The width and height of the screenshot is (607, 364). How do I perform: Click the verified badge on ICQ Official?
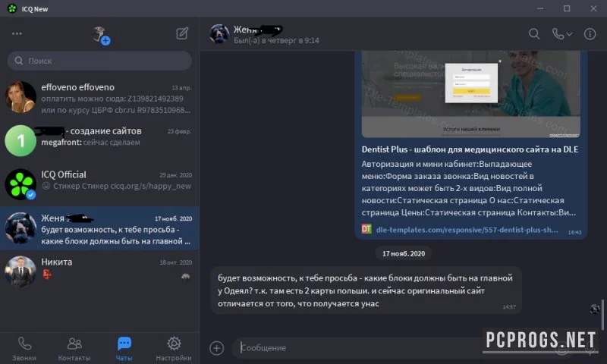click(x=31, y=195)
